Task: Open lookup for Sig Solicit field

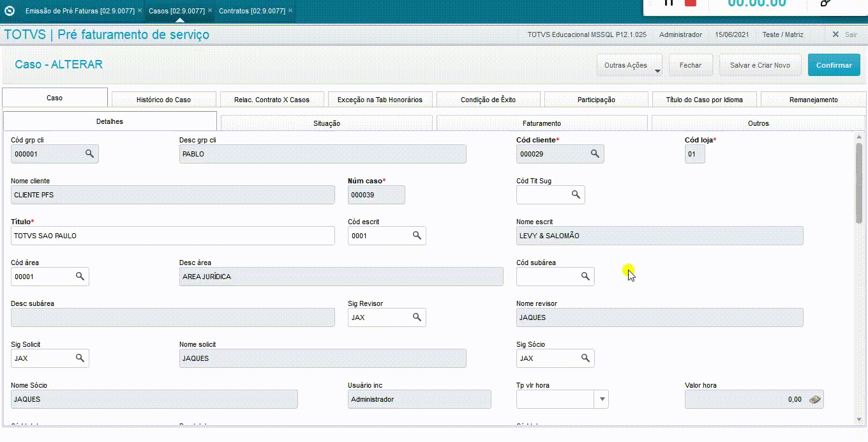Action: tap(80, 358)
